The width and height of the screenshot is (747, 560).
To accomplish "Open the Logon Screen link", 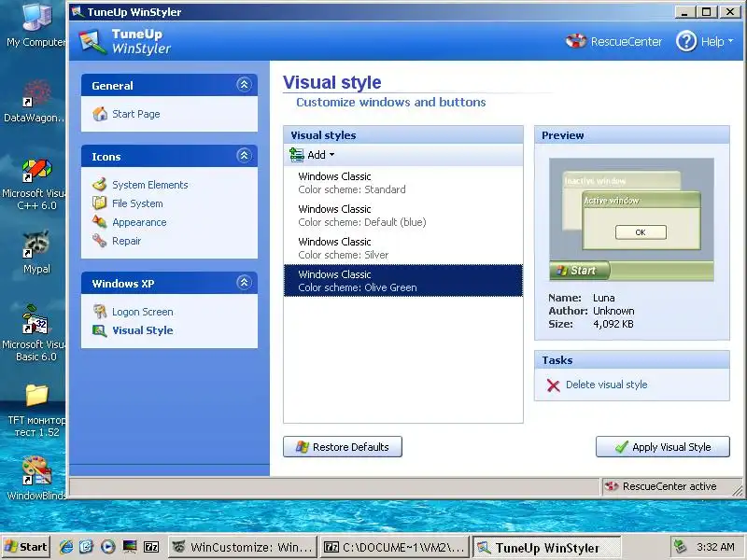I will click(143, 312).
